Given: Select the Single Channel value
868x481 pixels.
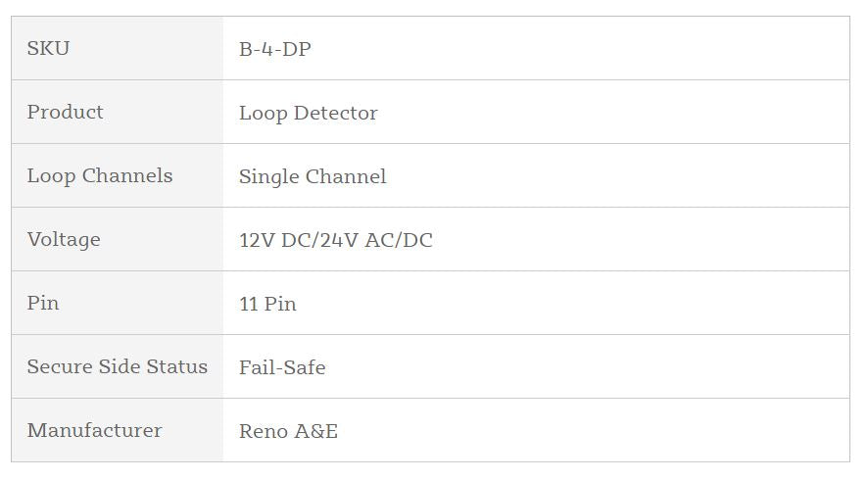Looking at the screenshot, I should (x=313, y=176).
